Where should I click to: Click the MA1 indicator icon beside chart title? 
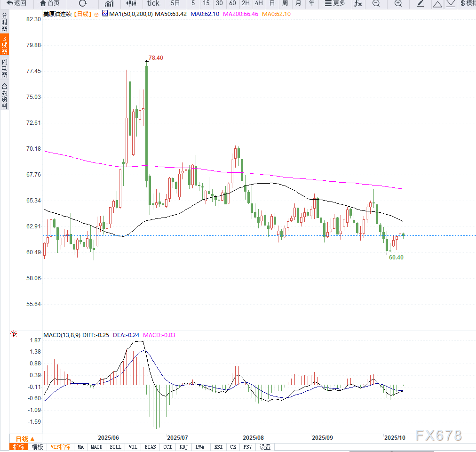tap(105, 14)
